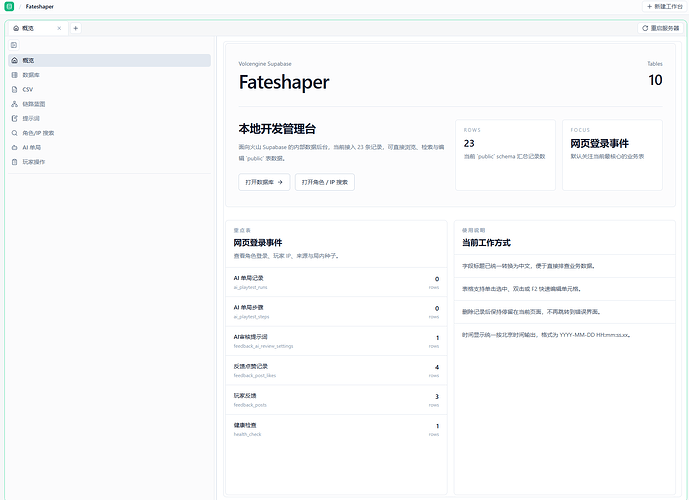Open the 玩家反馈 table row
Viewport: 689px width, 500px height.
point(336,400)
